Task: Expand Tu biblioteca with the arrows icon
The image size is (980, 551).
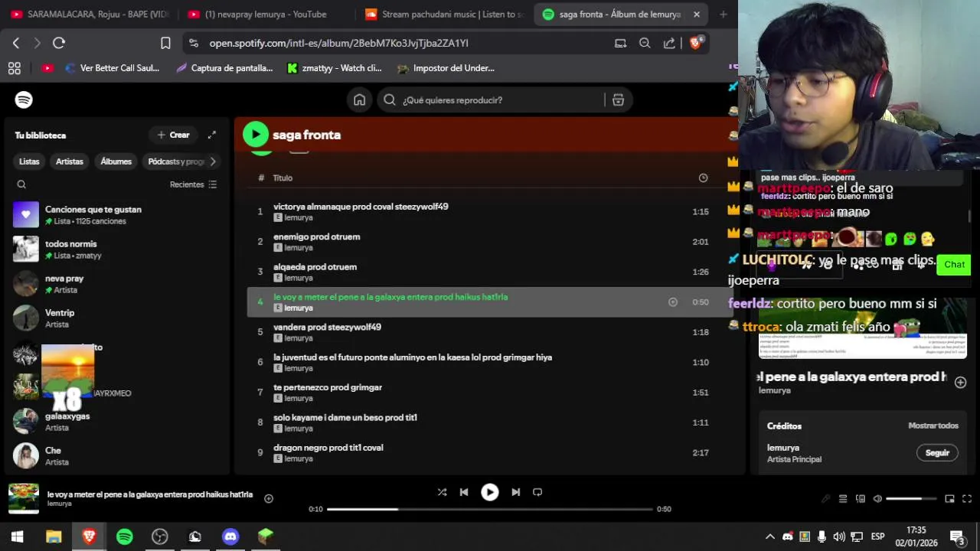Action: [212, 135]
